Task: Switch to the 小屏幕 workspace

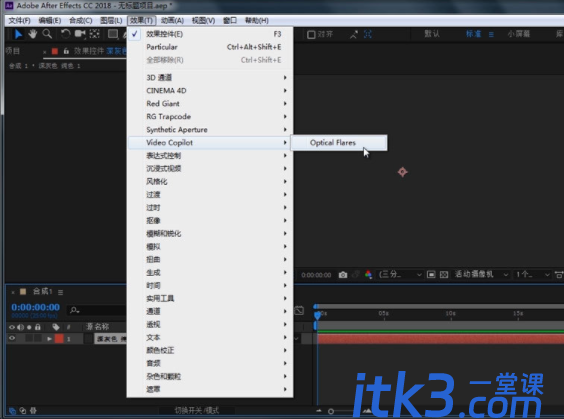Action: pos(519,34)
